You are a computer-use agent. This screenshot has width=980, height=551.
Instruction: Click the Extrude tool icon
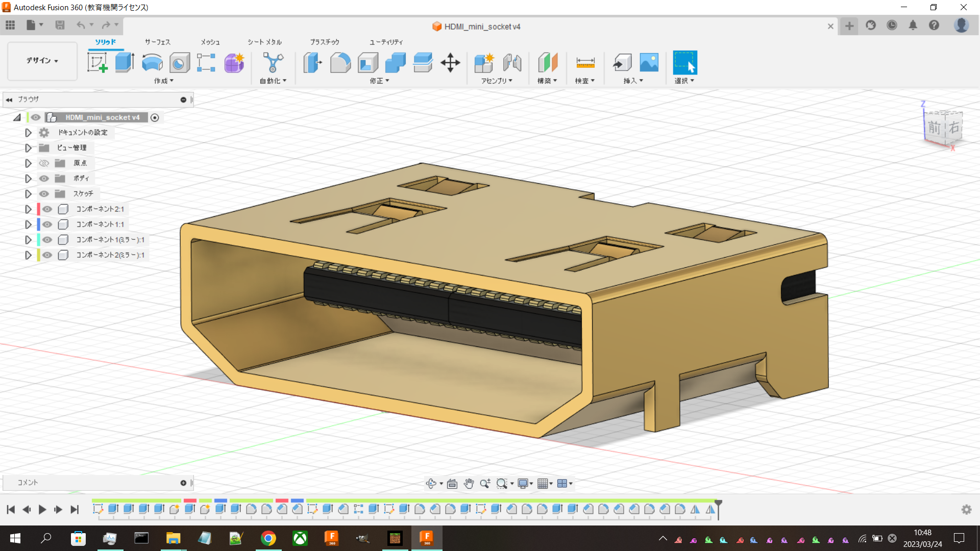pos(125,63)
